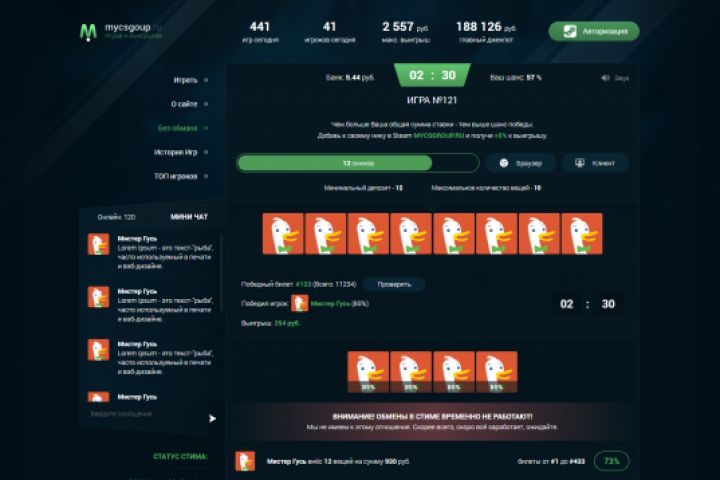
Task: Click the Авторизация login button
Action: tap(594, 31)
